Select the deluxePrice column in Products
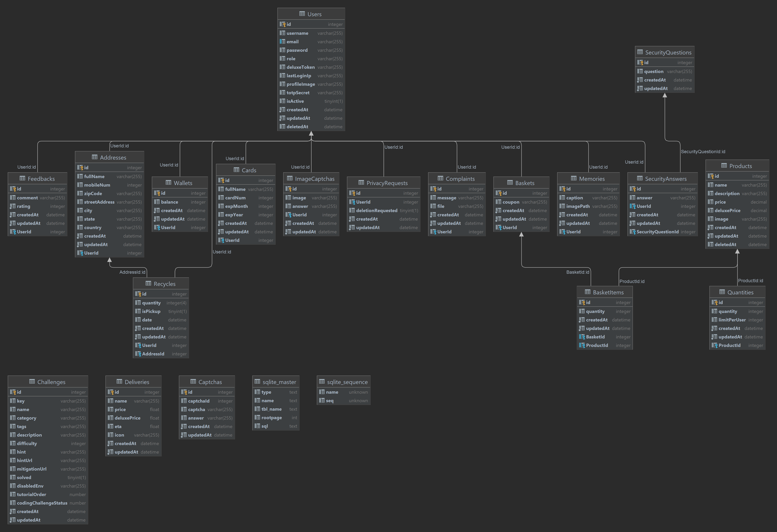777x532 pixels. (x=737, y=210)
